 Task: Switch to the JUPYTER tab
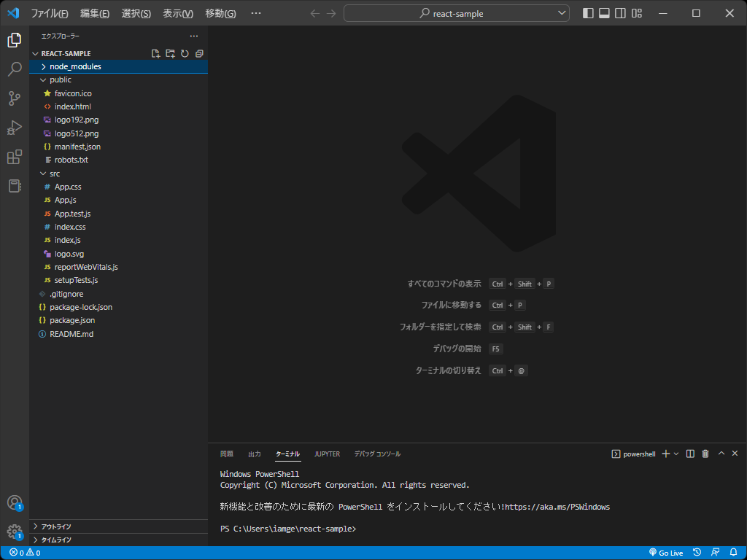(328, 454)
